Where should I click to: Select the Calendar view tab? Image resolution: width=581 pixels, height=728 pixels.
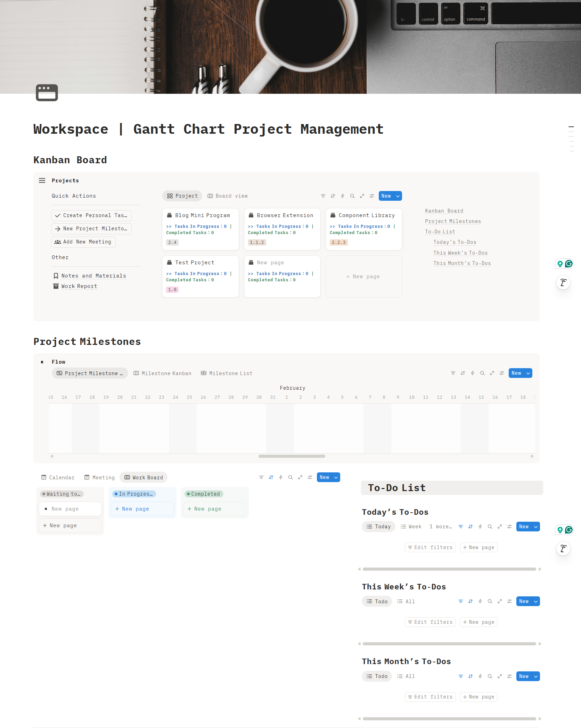coord(58,478)
